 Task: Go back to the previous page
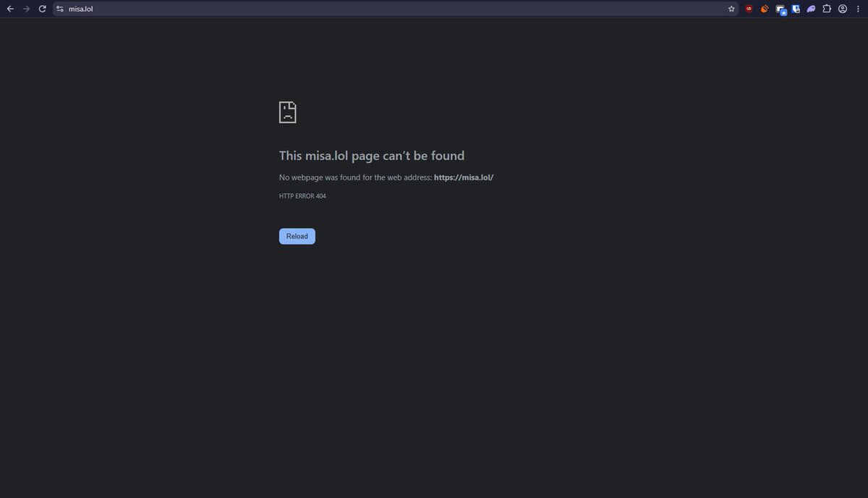(x=10, y=9)
